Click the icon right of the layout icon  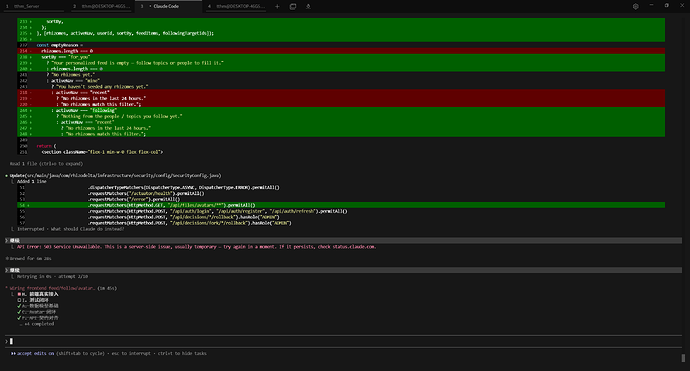(x=308, y=6)
